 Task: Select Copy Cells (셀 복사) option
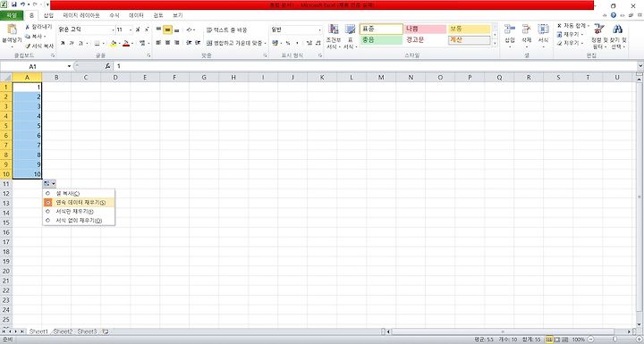click(79, 193)
